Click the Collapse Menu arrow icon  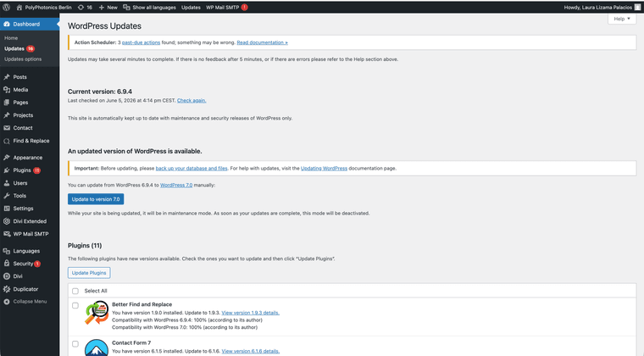(x=7, y=302)
